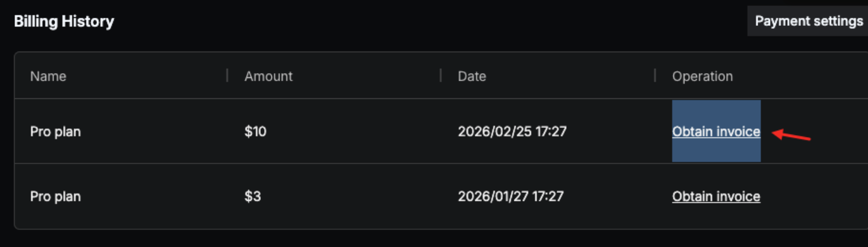The height and width of the screenshot is (247, 868).
Task: Select the Pro plan name in the $3 row
Action: [55, 197]
